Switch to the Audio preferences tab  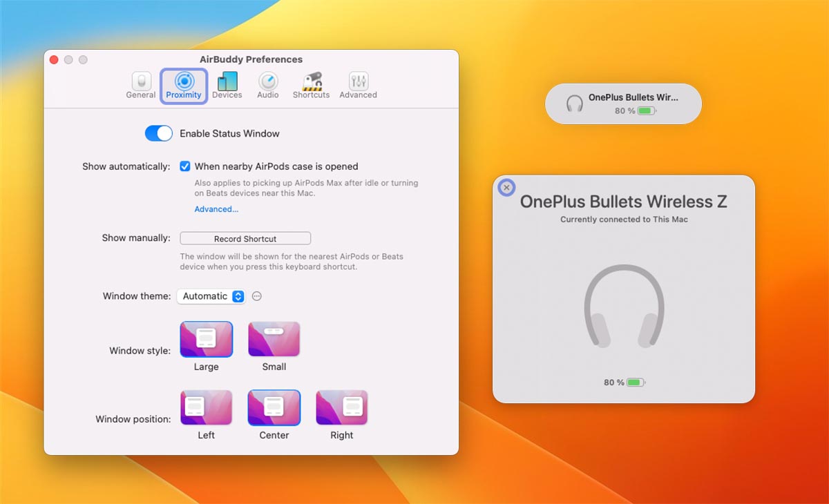pos(267,86)
